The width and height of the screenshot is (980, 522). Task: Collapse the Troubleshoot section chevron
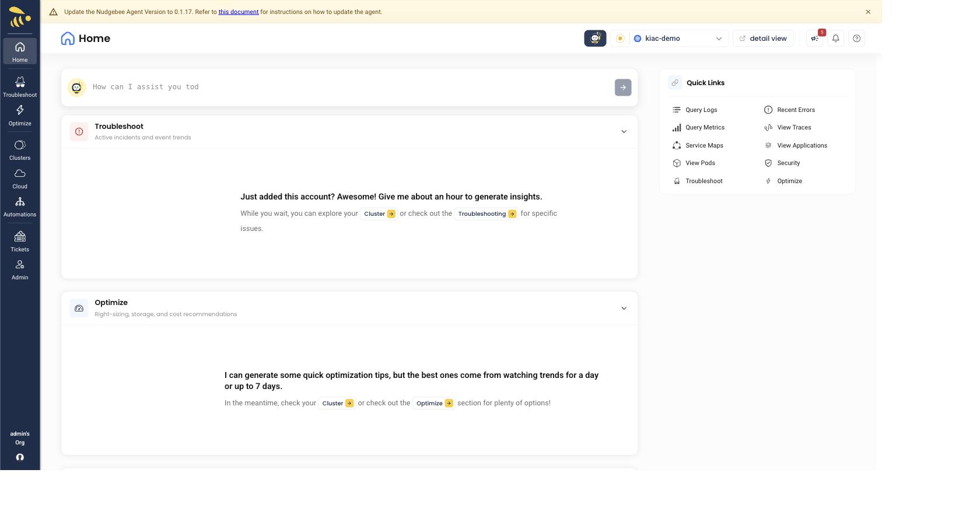coord(624,132)
